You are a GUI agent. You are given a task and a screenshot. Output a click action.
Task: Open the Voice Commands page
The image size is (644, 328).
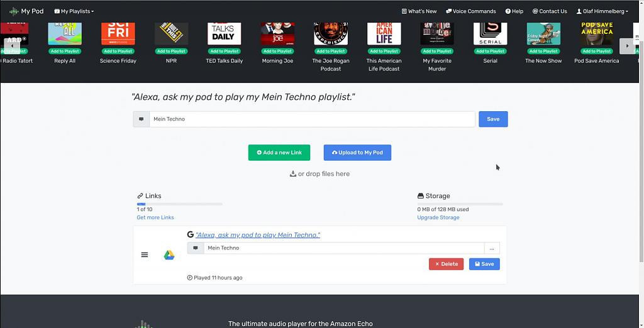pos(470,11)
